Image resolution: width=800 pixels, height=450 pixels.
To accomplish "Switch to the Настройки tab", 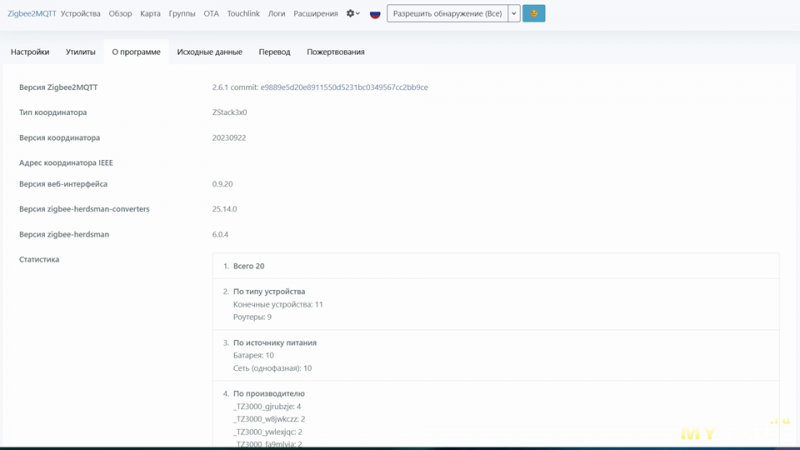I will click(30, 52).
